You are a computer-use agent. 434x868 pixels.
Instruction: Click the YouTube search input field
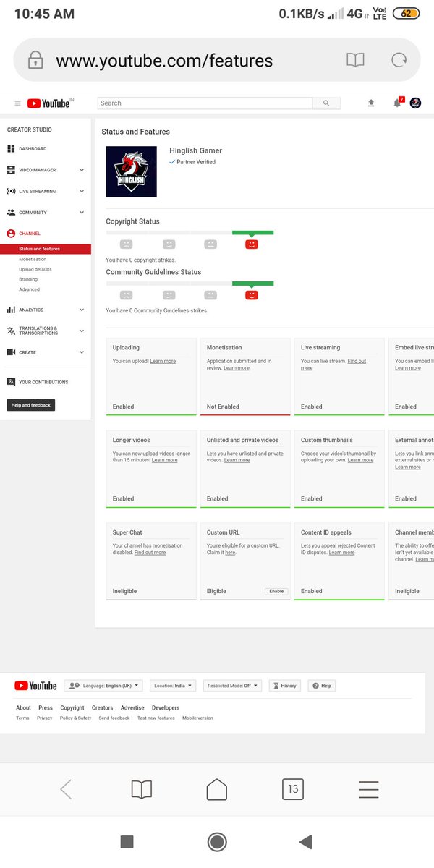(x=205, y=103)
